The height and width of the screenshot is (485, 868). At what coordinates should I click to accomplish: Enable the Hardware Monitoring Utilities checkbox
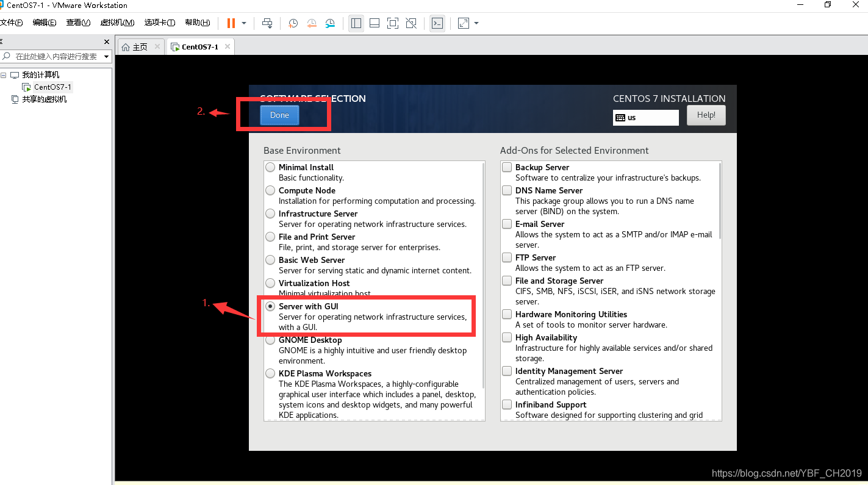(x=507, y=314)
